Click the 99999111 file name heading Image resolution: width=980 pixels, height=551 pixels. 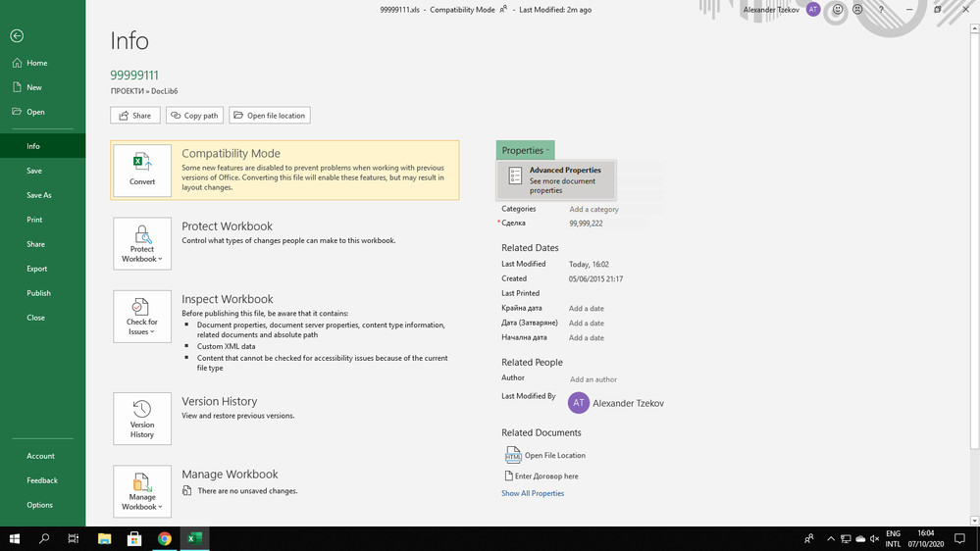tap(134, 75)
